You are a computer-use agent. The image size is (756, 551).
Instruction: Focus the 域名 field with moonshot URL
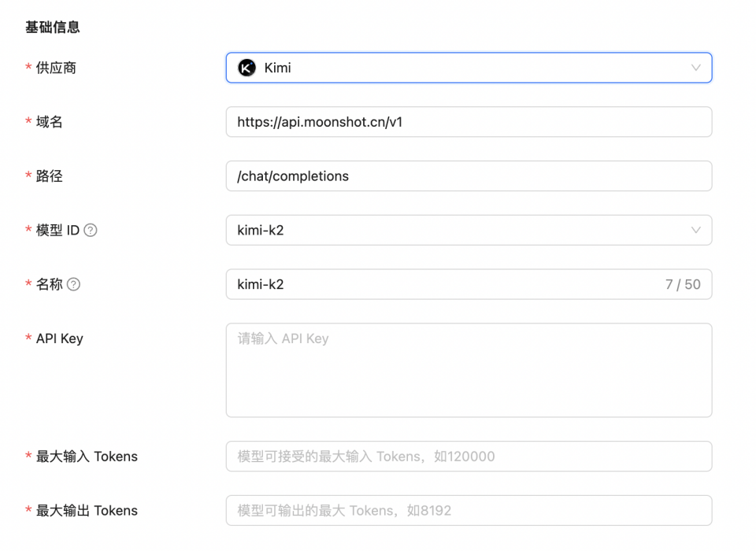[x=469, y=122]
